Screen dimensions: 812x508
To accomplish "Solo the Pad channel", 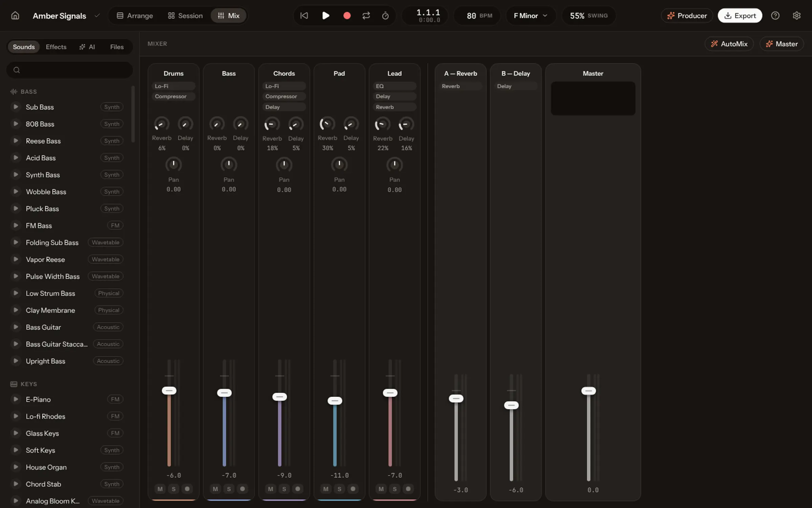I will click(x=339, y=489).
